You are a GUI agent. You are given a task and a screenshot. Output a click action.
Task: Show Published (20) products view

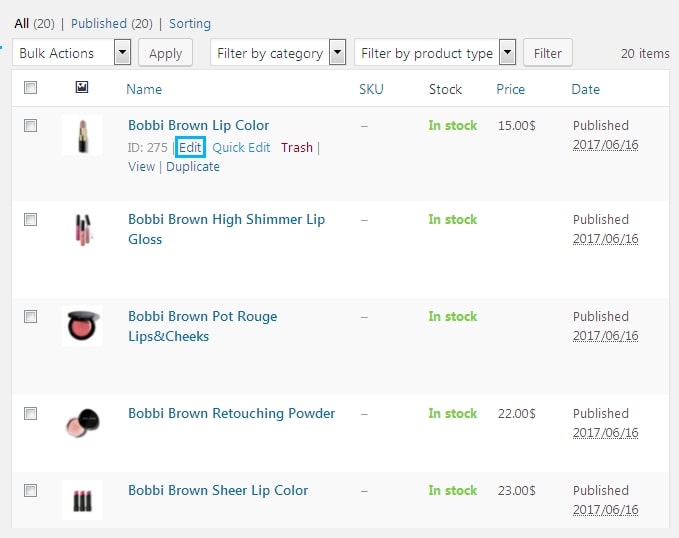pyautogui.click(x=112, y=23)
